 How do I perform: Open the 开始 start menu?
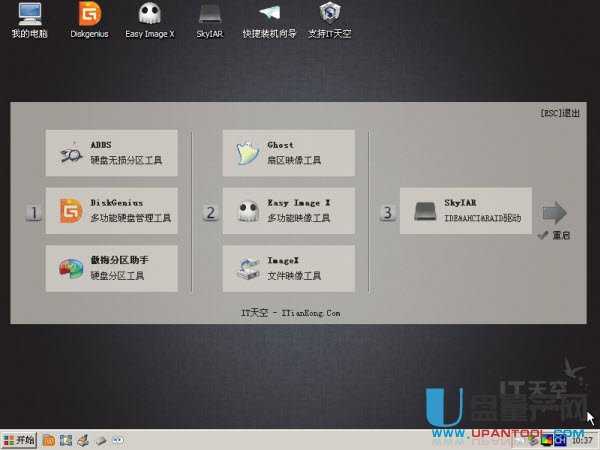pos(20,439)
